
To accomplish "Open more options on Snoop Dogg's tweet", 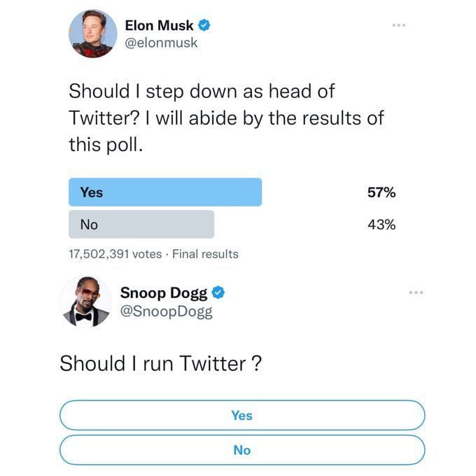I will (x=416, y=292).
